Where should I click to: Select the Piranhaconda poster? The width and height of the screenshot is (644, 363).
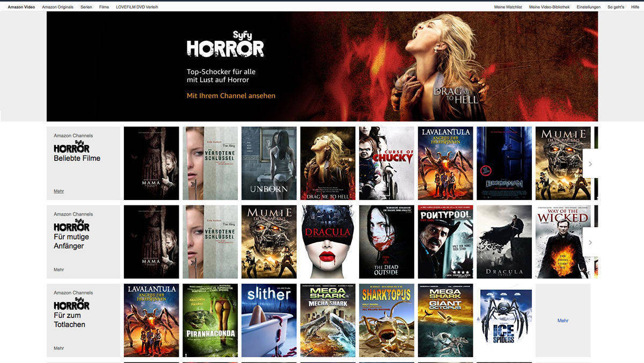[x=210, y=320]
